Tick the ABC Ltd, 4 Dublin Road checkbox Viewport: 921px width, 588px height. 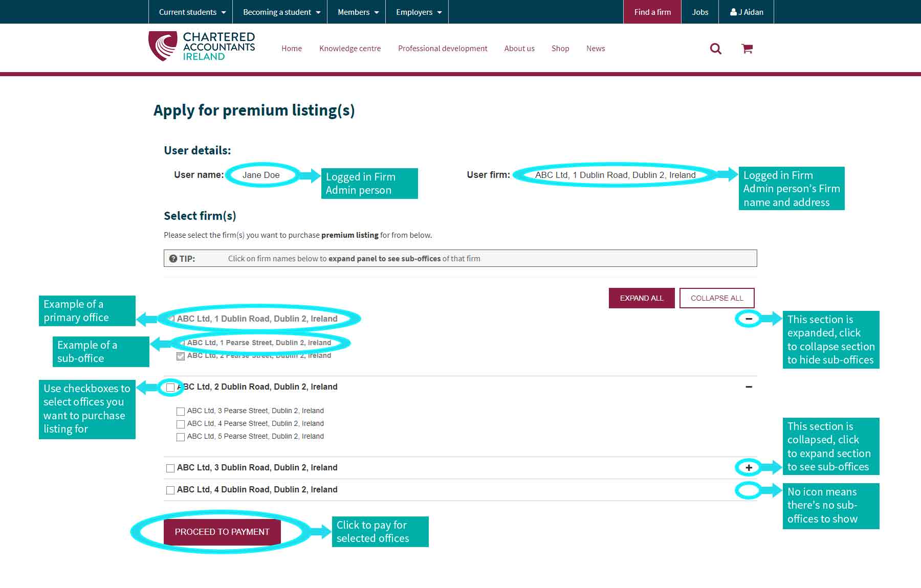(x=170, y=490)
